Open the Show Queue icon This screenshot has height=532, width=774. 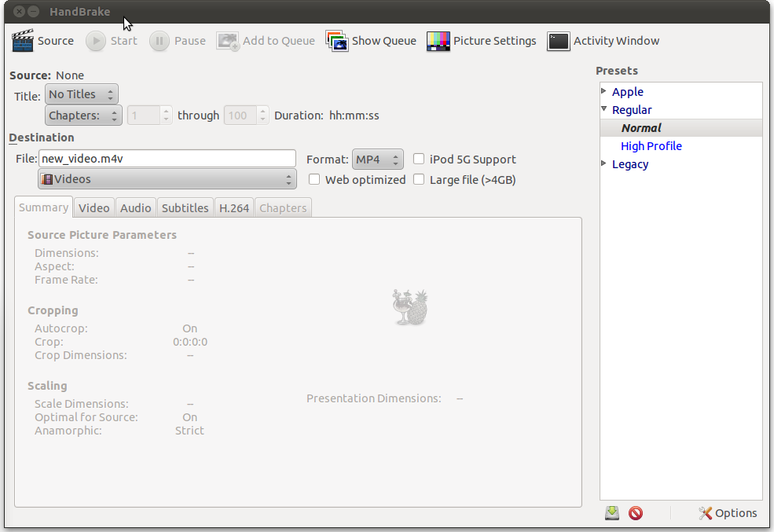[337, 41]
